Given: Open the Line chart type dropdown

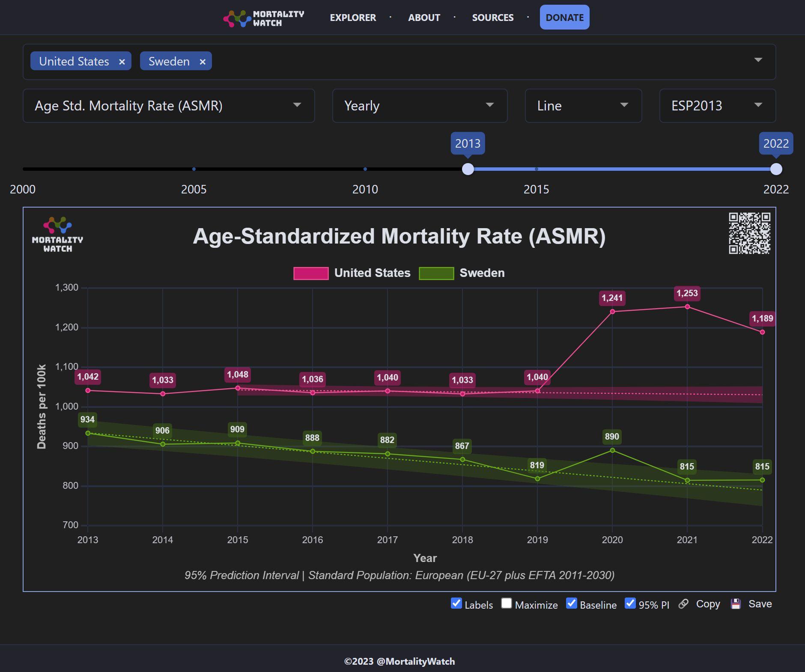Looking at the screenshot, I should tap(583, 106).
